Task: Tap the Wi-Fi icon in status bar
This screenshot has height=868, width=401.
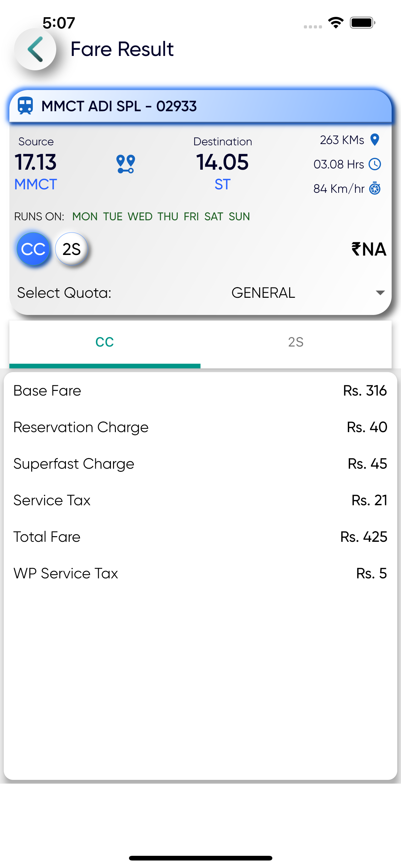Action: [335, 23]
